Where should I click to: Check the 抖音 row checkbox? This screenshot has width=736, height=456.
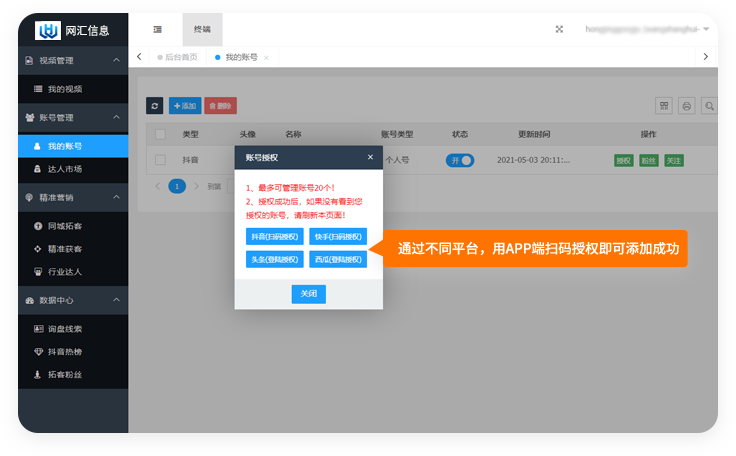pos(160,160)
